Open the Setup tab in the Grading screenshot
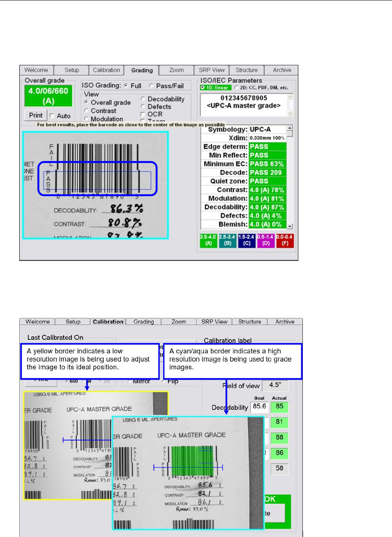 click(72, 70)
